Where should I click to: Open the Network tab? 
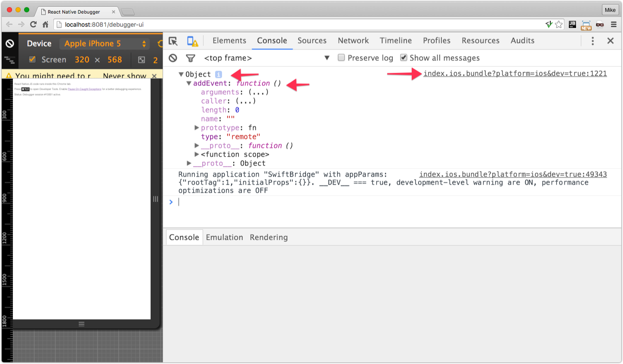353,40
